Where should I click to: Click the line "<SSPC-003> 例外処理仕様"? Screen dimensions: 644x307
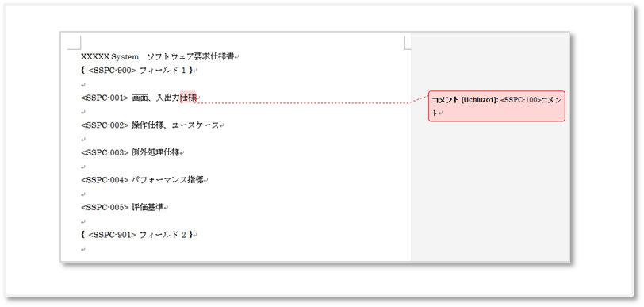point(130,152)
